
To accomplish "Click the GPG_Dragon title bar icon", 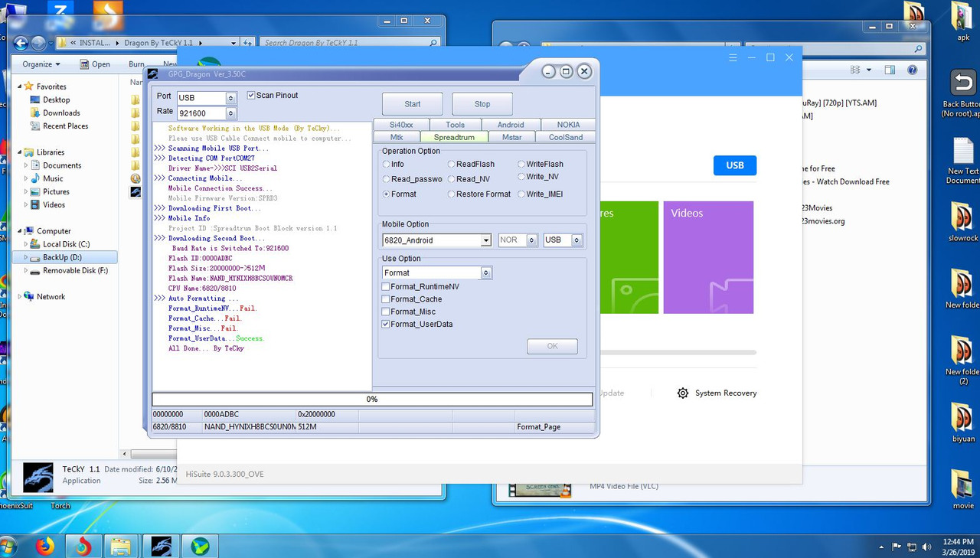I will pyautogui.click(x=152, y=73).
